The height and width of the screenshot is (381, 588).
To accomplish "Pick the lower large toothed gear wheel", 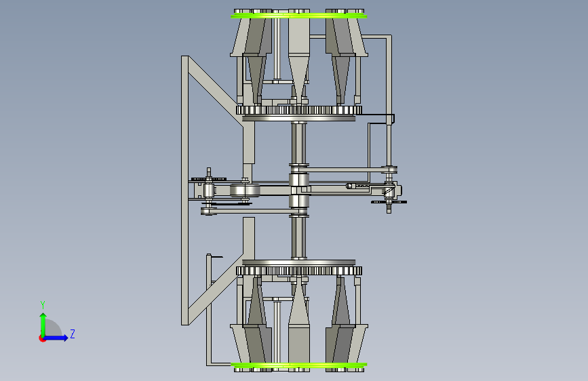I will click(x=299, y=270).
